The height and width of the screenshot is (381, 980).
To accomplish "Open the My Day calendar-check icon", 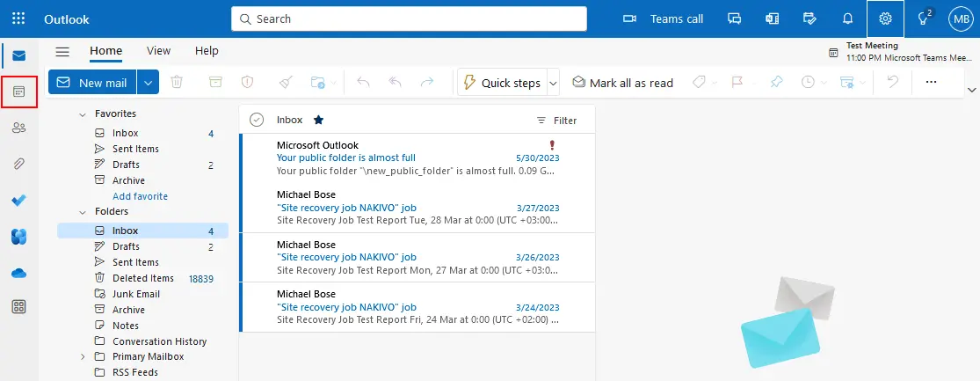I will pyautogui.click(x=810, y=18).
